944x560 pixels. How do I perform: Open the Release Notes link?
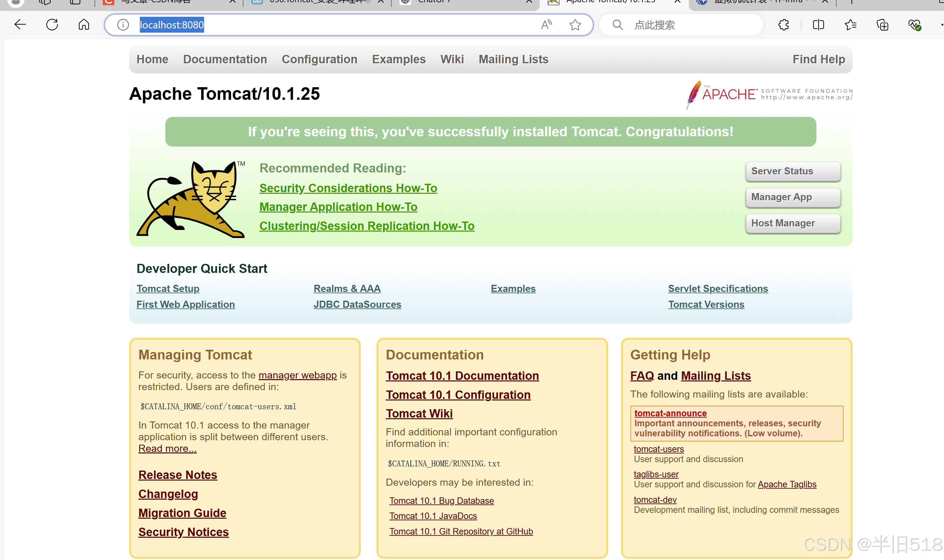pyautogui.click(x=178, y=475)
